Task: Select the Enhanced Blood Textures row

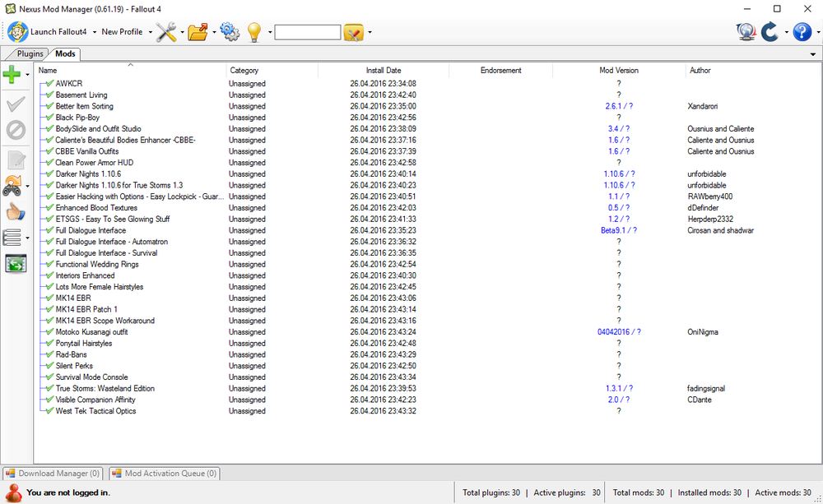Action: 428,208
